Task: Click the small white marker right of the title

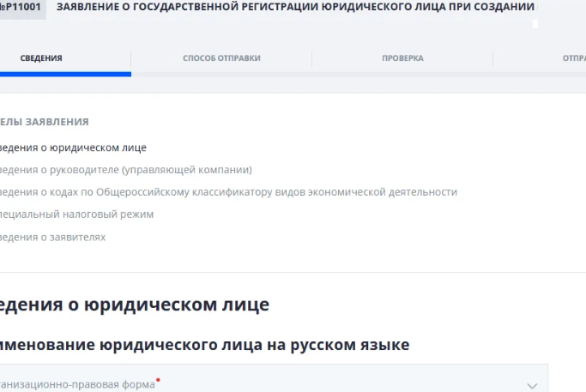Action: [x=535, y=23]
